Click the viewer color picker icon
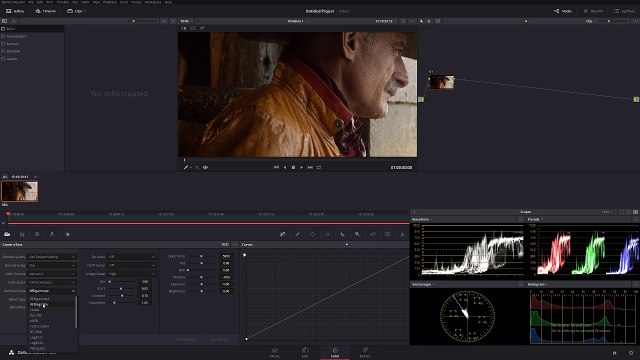 [186, 167]
